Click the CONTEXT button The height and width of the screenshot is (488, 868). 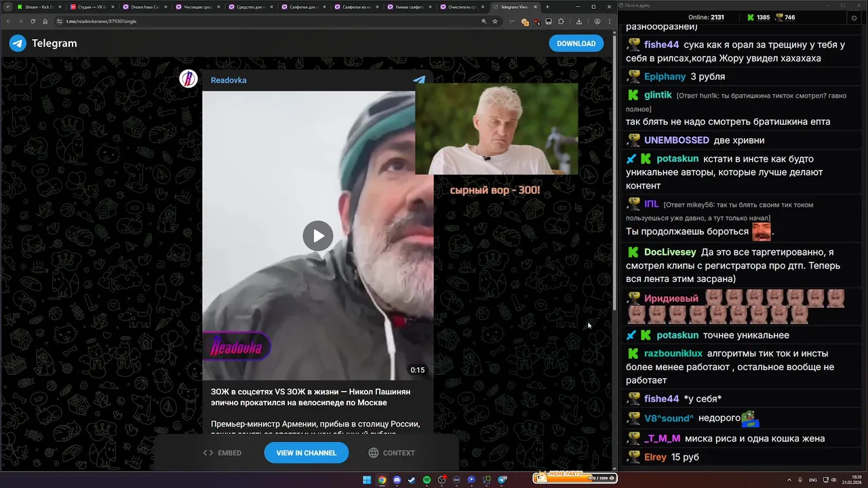391,453
